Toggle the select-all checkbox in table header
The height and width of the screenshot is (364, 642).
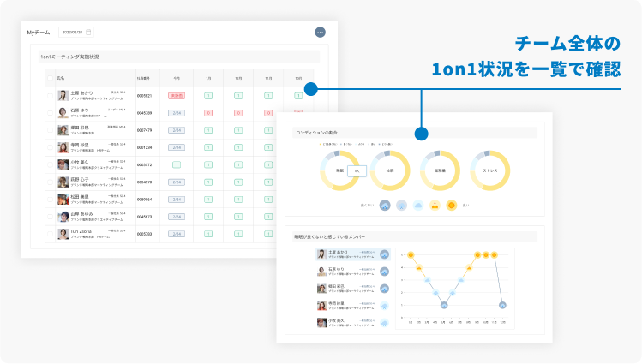click(51, 77)
